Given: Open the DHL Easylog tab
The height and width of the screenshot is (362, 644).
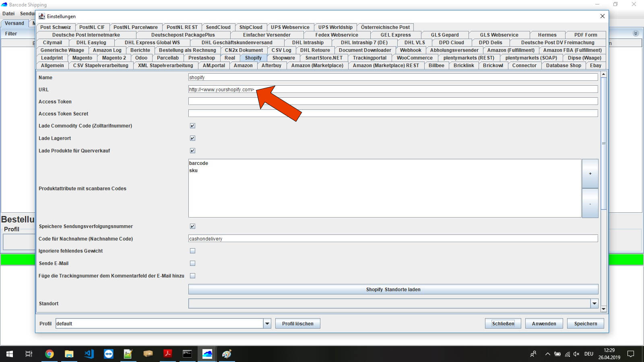Looking at the screenshot, I should [91, 43].
